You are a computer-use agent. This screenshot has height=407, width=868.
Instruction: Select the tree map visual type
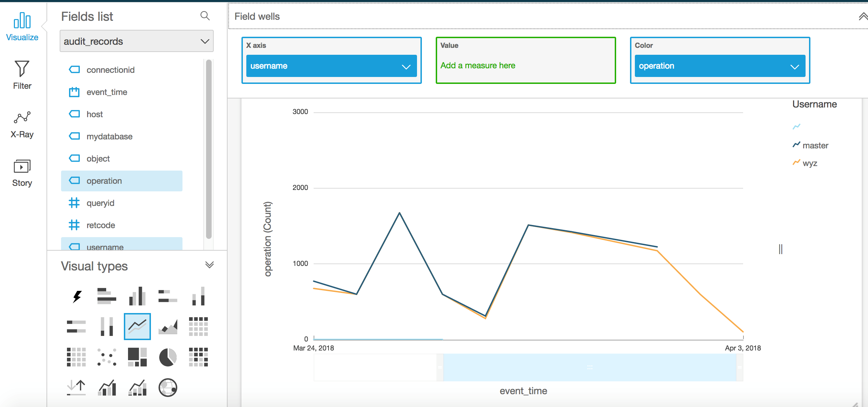[x=137, y=357]
